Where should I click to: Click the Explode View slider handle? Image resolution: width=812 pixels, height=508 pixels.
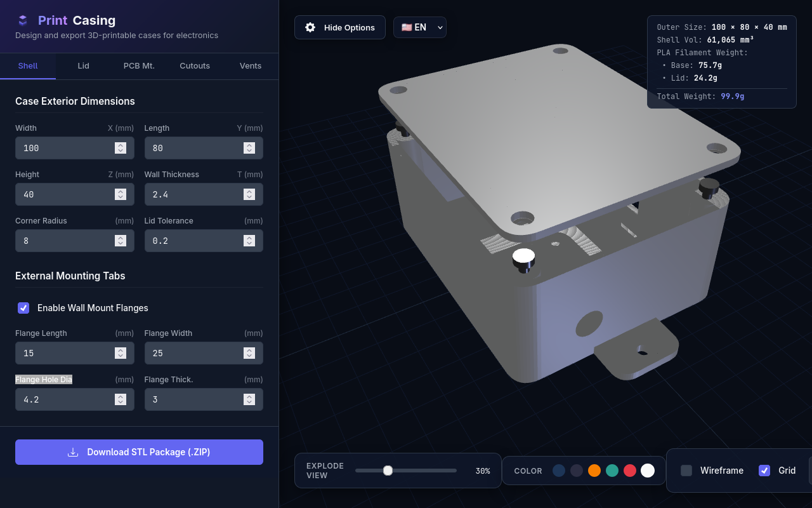388,471
